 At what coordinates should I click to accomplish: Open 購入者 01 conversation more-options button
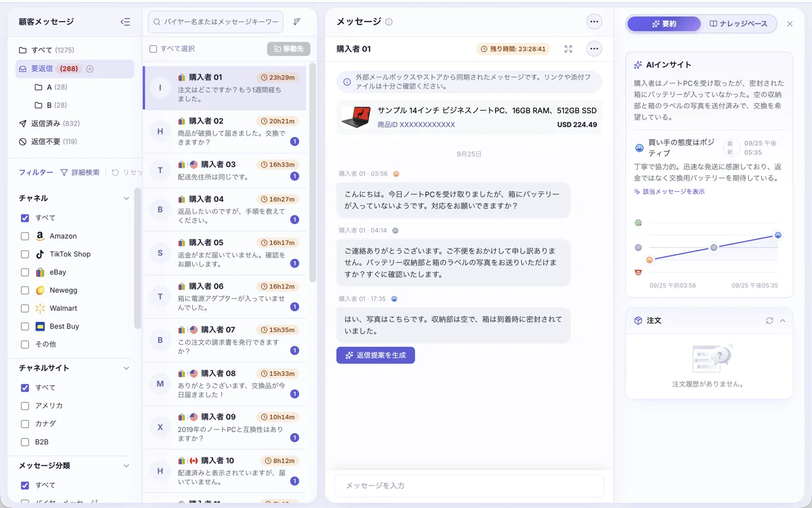click(594, 49)
